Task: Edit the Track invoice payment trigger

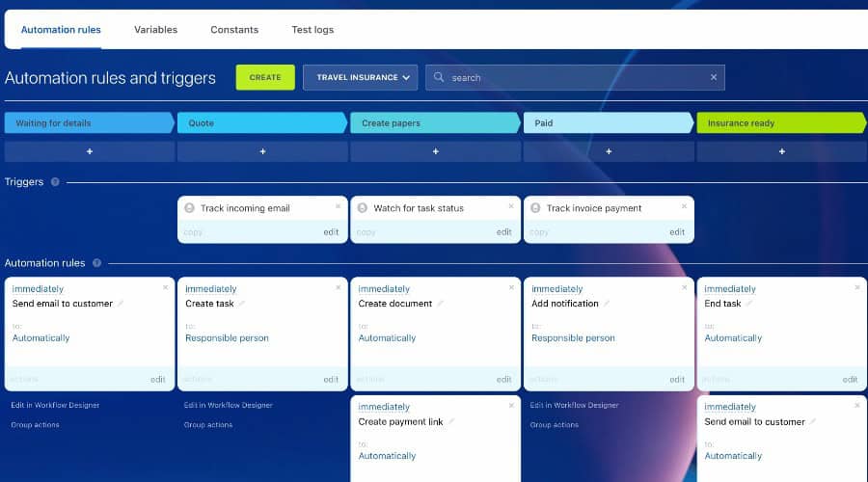Action: (x=677, y=232)
